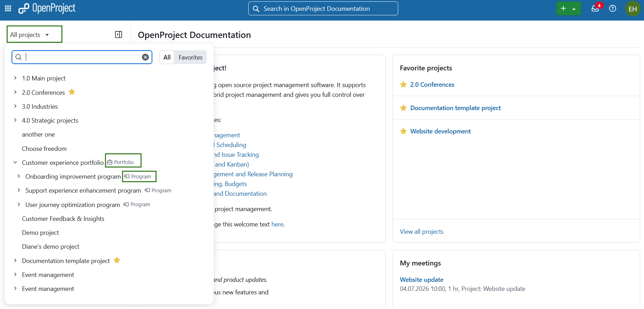Screen dimensions: 644x309
Task: Focus the Search in OpenProject Documentation box
Action: coord(323,8)
